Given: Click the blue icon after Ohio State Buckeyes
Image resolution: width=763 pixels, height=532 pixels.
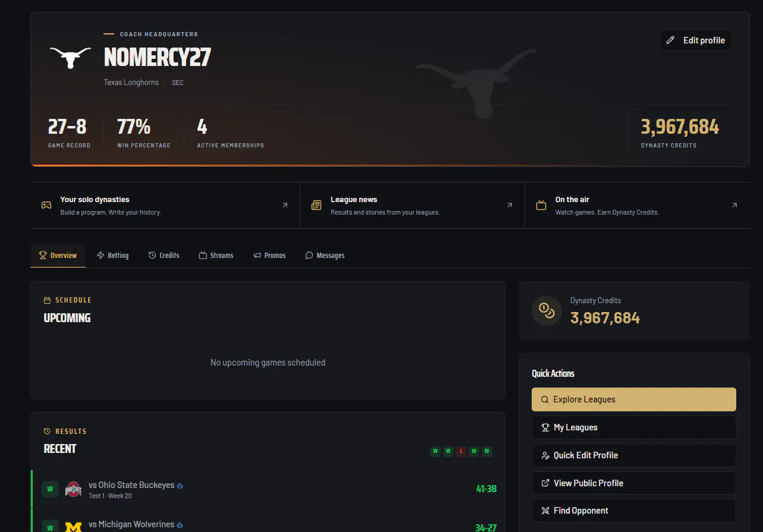Looking at the screenshot, I should 180,486.
